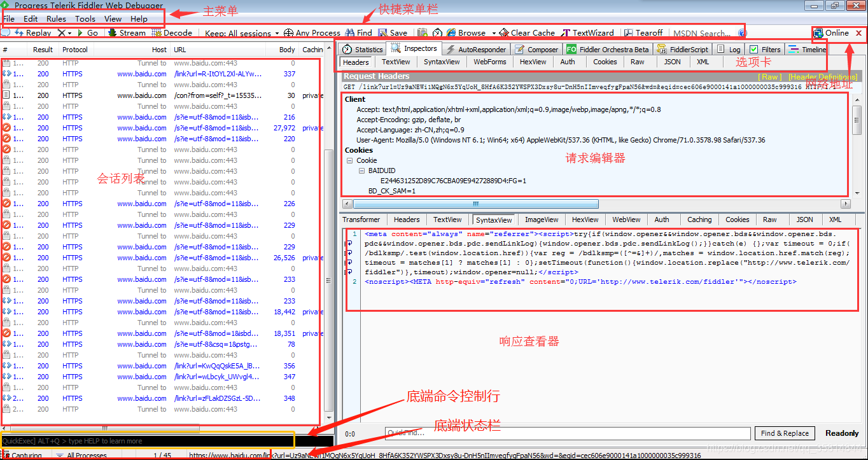
Task: Toggle Capturing in the status bar
Action: click(23, 456)
